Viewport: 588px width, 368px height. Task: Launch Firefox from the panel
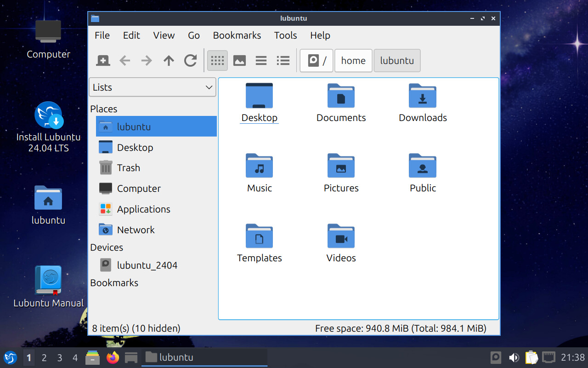[x=112, y=357]
